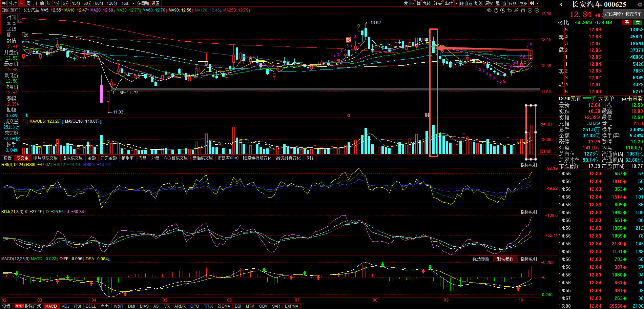The height and width of the screenshot is (309, 644).
Task: Switch to 分时 intraday view
Action: 13,3
